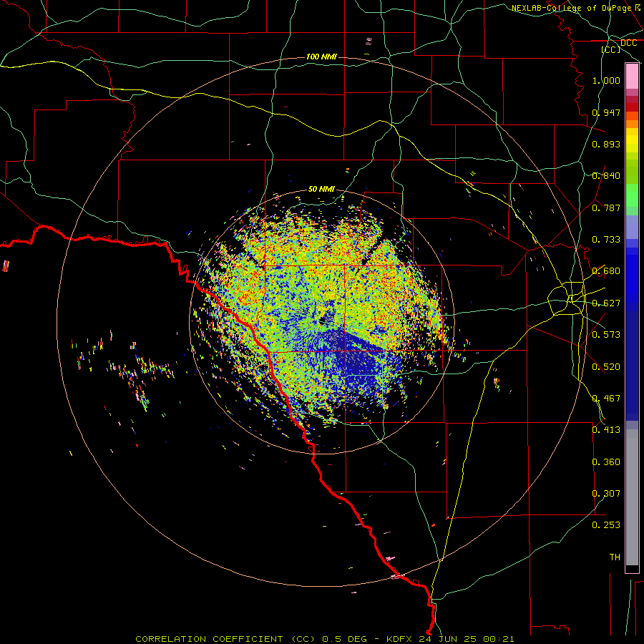Click the 0.680 color scale value
The height and width of the screenshot is (644, 644).
coord(606,271)
